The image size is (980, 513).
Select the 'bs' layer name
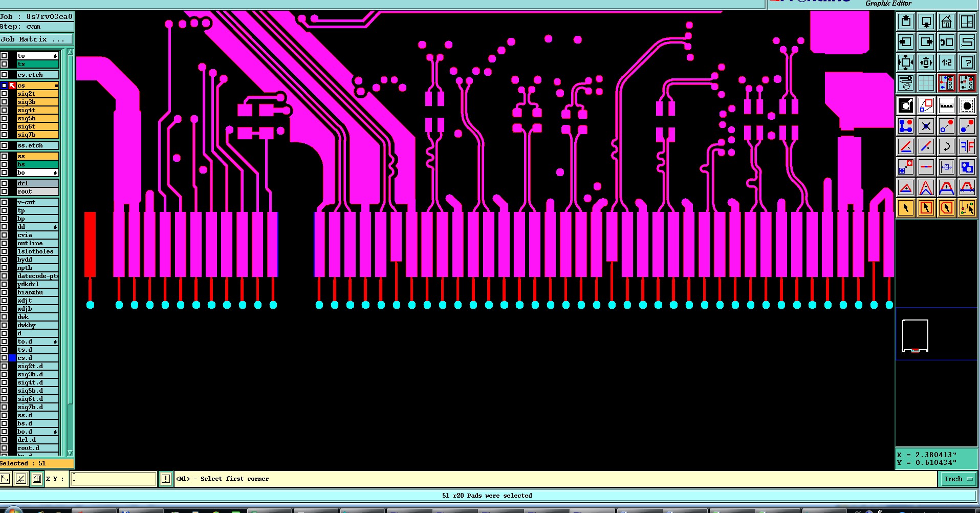[37, 164]
